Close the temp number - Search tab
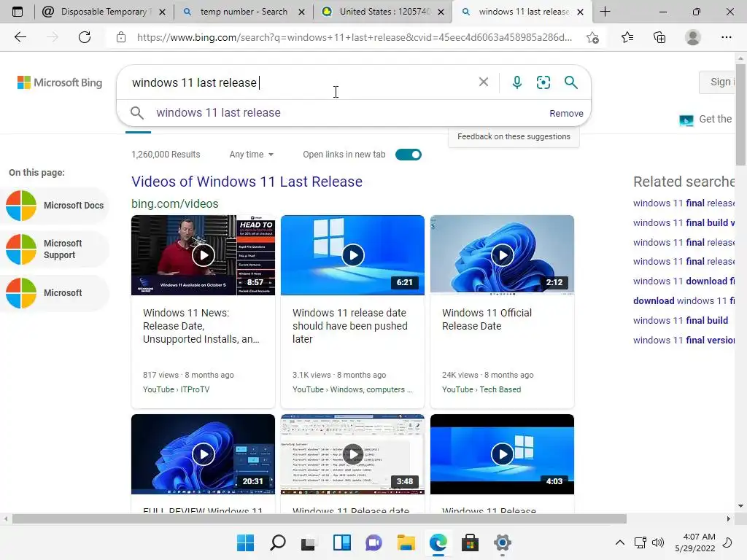This screenshot has width=747, height=560. (301, 12)
